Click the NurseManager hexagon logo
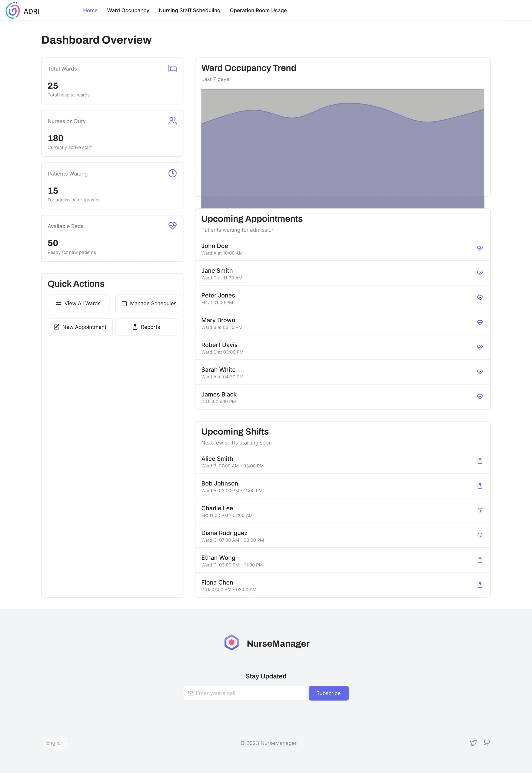The height and width of the screenshot is (773, 532). 232,642
